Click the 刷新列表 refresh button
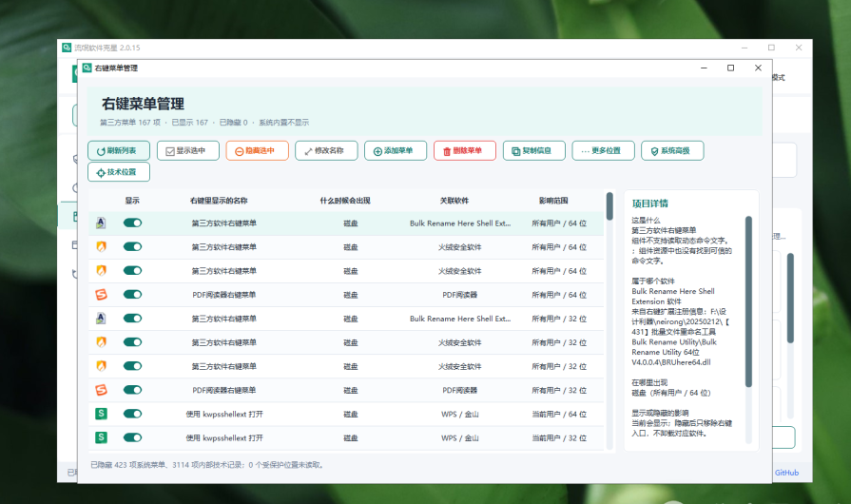 pyautogui.click(x=119, y=151)
